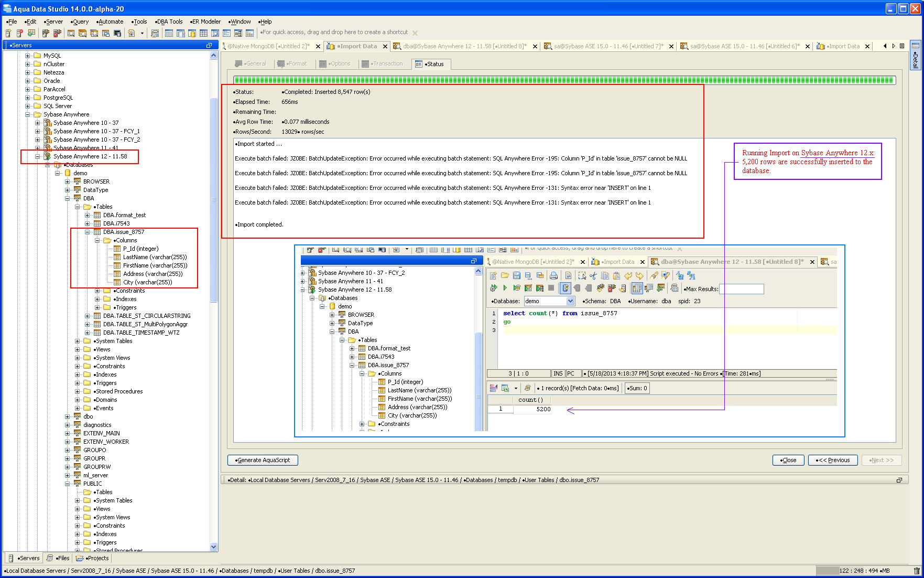This screenshot has height=578, width=924.
Task: Expand the MySQL server folder
Action: pyautogui.click(x=28, y=56)
